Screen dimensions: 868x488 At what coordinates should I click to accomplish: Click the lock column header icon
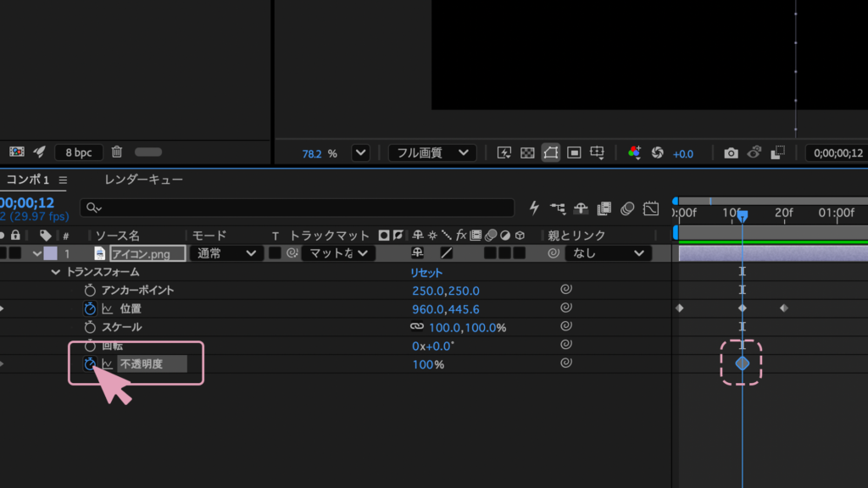coord(15,235)
